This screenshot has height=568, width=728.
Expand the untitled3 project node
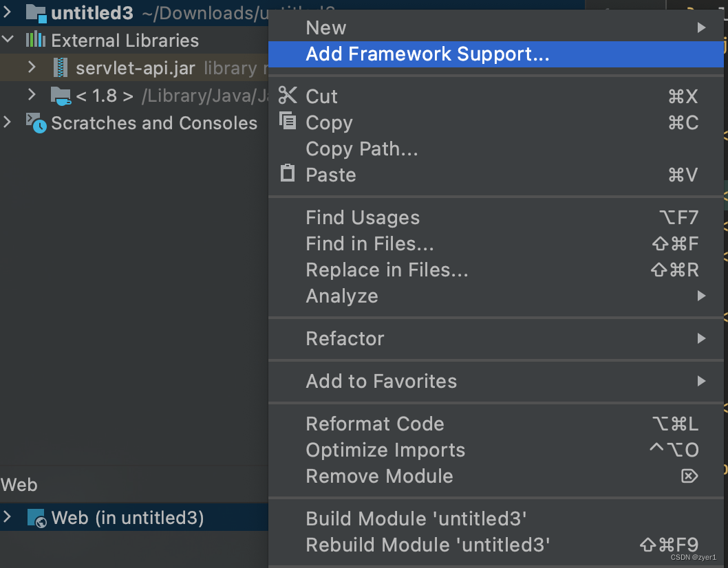click(8, 12)
